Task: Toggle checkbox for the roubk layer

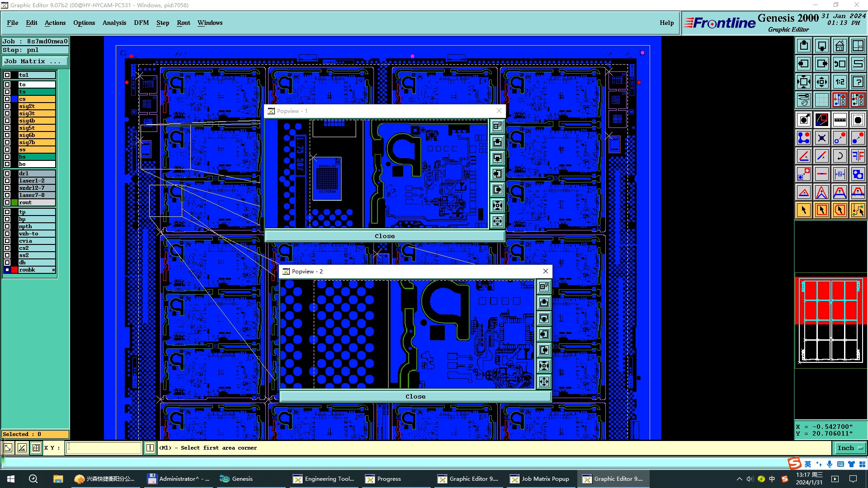Action: [x=7, y=270]
